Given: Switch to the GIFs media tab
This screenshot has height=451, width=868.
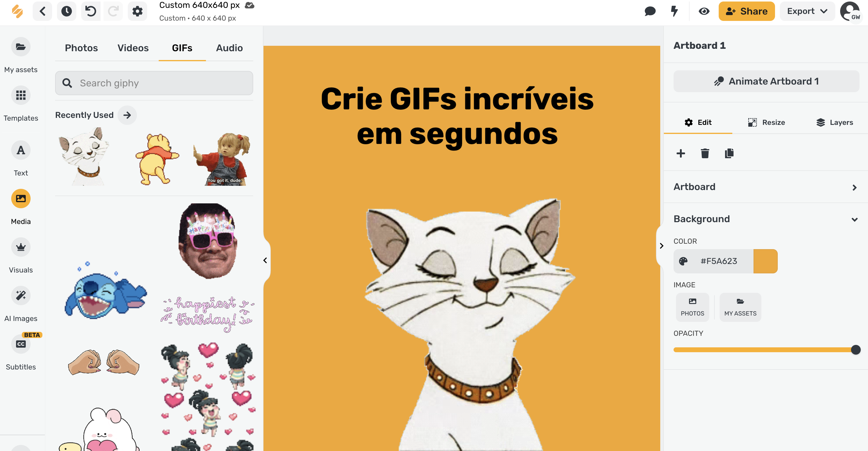Looking at the screenshot, I should click(182, 48).
